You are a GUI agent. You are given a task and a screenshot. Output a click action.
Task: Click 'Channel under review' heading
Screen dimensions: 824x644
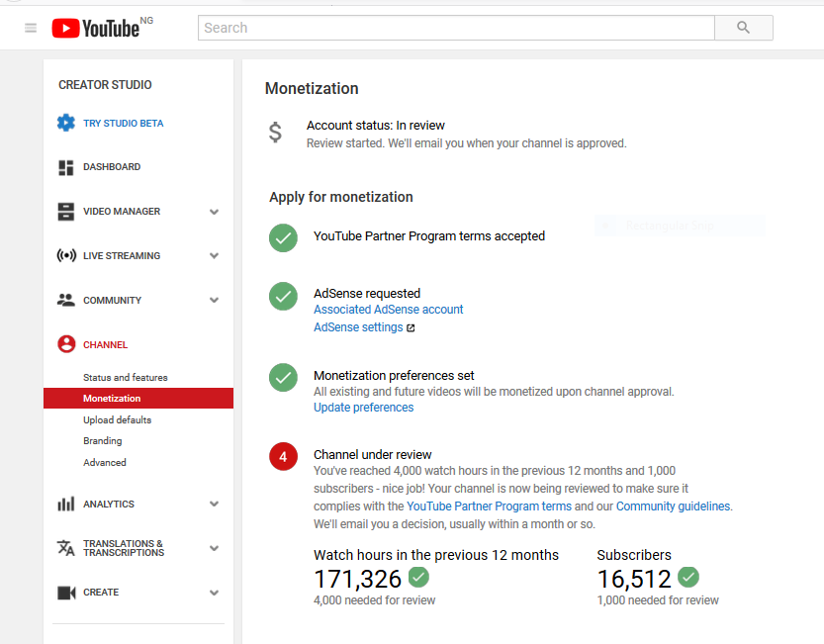click(x=373, y=455)
